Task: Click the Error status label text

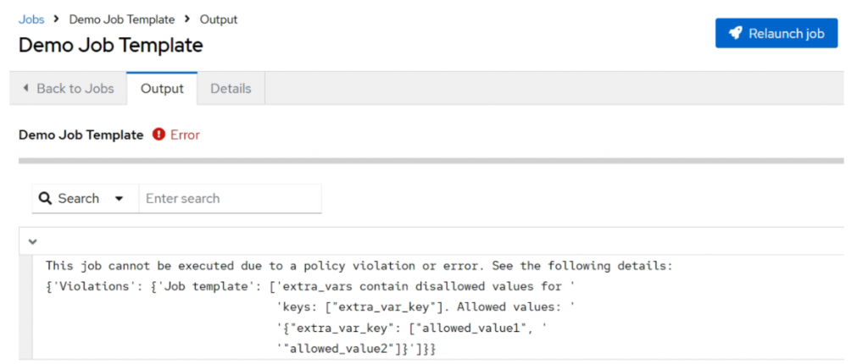Action: (x=185, y=135)
